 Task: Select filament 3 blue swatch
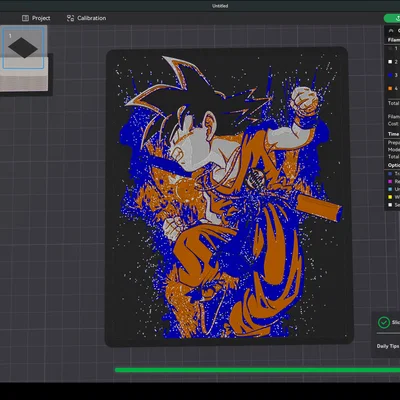(x=390, y=75)
